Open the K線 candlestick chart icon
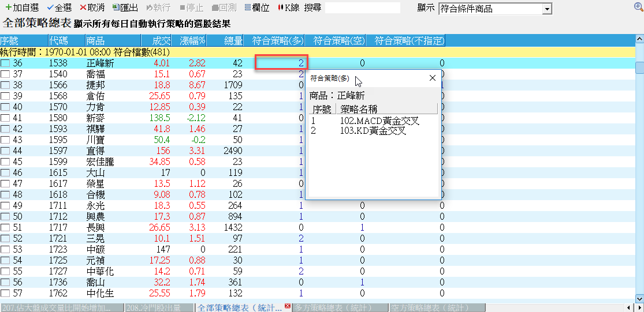Screen dimensions: 644x312 (281, 7)
